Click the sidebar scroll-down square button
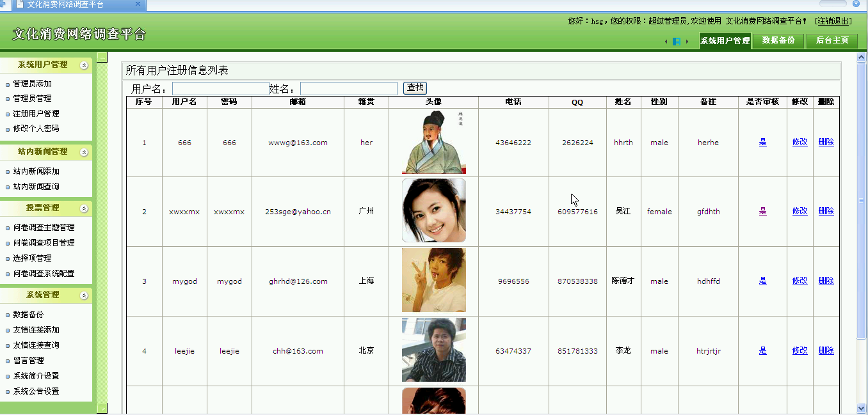868x415 pixels. tap(102, 408)
